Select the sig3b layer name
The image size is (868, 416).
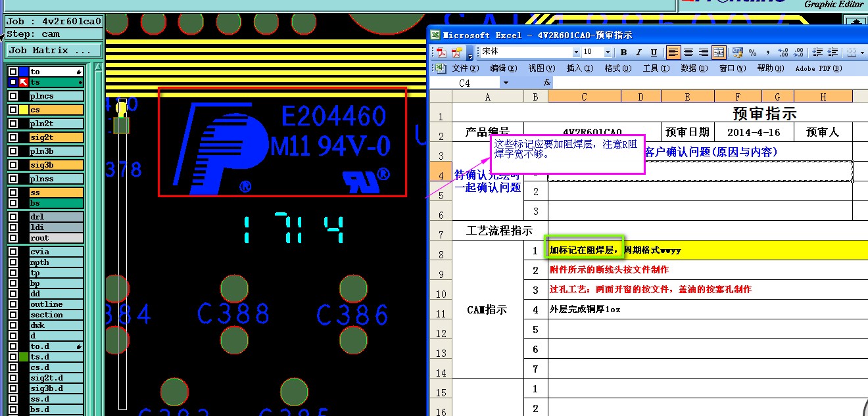point(56,165)
